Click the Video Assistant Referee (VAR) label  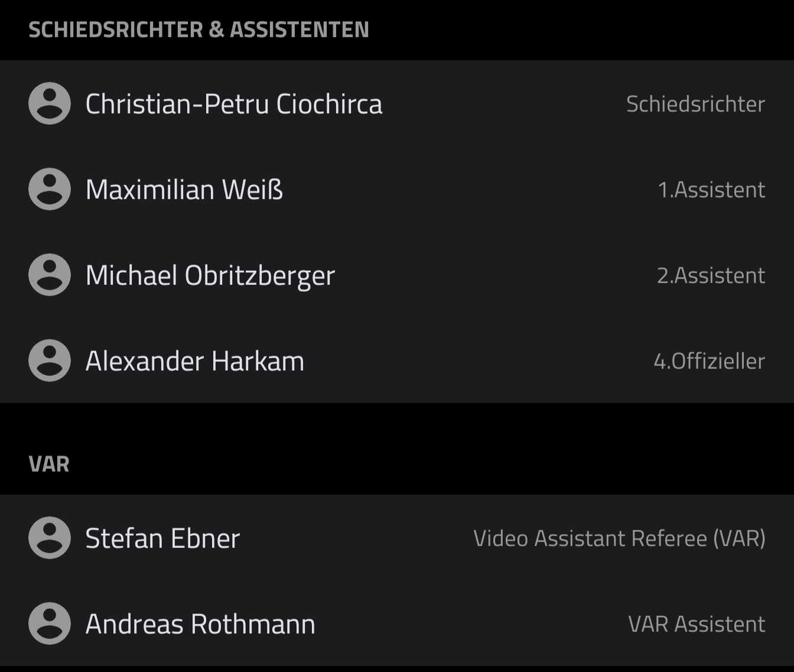(x=619, y=538)
